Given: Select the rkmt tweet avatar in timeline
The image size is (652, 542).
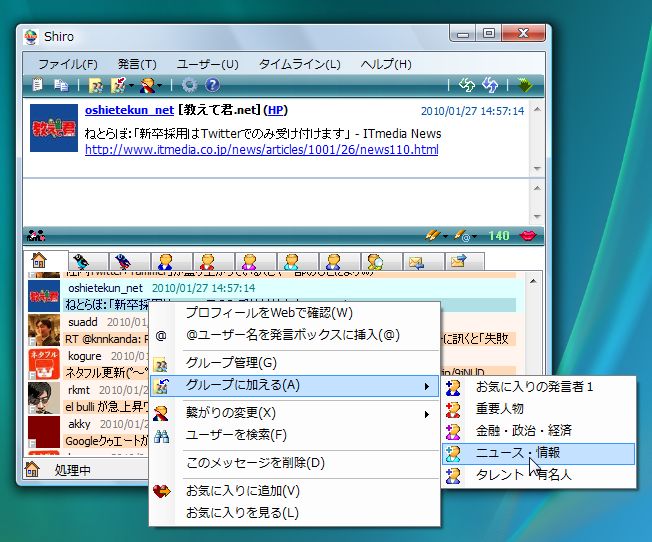Looking at the screenshot, I should click(44, 398).
